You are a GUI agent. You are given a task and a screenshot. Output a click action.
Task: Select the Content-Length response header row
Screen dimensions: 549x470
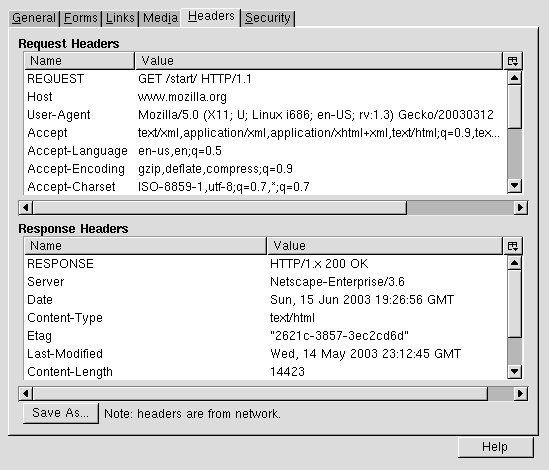(x=265, y=372)
